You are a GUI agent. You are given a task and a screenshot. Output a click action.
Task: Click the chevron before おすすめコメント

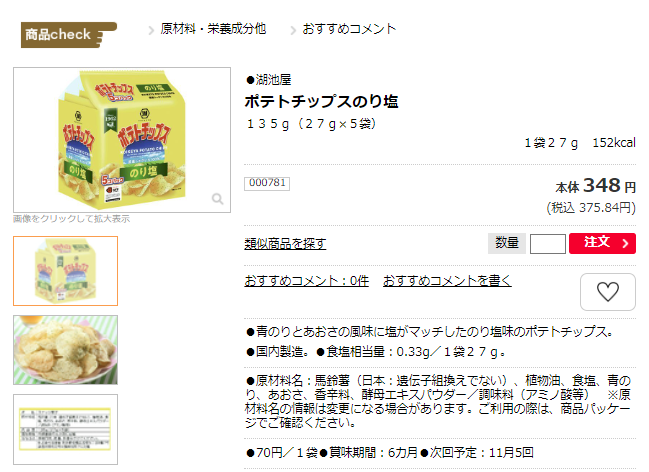tap(293, 30)
